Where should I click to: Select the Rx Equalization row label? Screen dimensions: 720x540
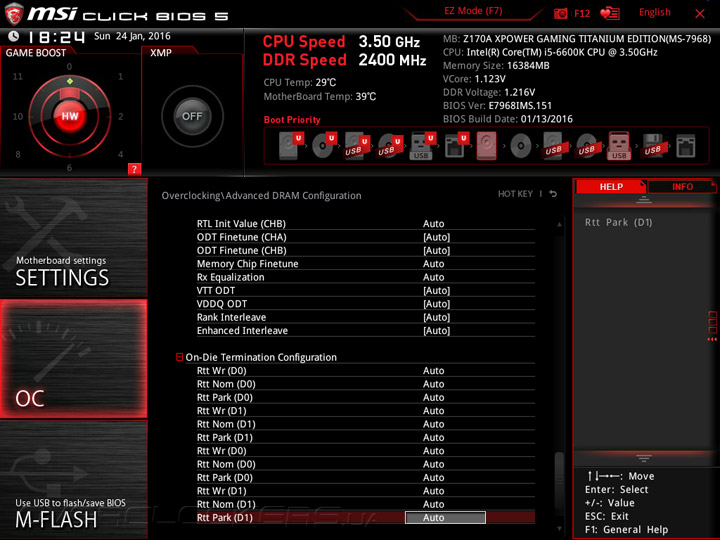coord(231,277)
